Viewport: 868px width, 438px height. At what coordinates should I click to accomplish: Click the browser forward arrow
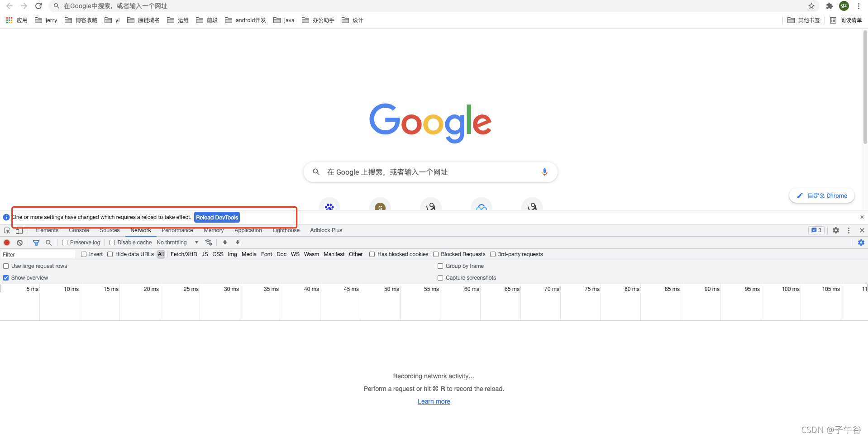click(x=24, y=6)
